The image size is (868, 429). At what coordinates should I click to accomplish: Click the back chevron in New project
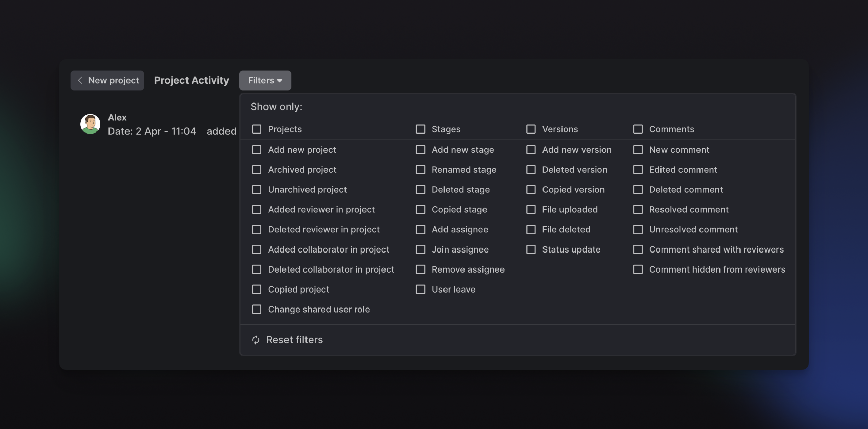point(80,80)
